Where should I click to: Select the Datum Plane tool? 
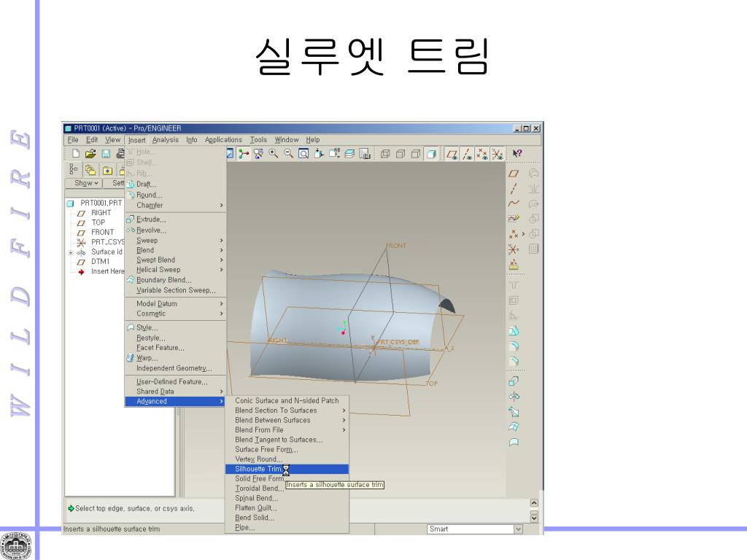513,174
